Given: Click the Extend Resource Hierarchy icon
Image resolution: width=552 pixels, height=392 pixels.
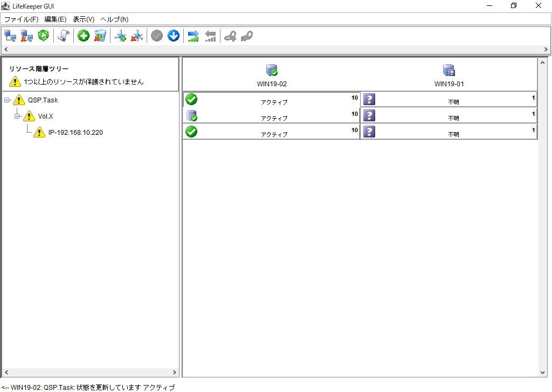Looking at the screenshot, I should 194,36.
